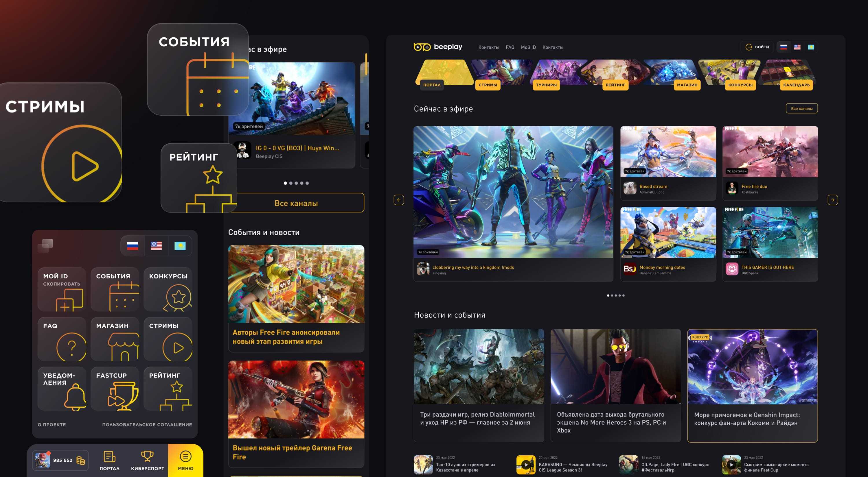
Task: Open mobile news Авторы Free Fire анонсировали
Action: (x=296, y=299)
